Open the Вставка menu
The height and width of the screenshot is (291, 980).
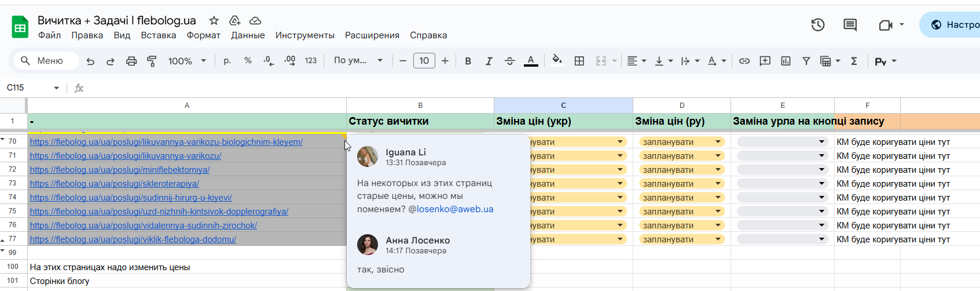pyautogui.click(x=158, y=35)
